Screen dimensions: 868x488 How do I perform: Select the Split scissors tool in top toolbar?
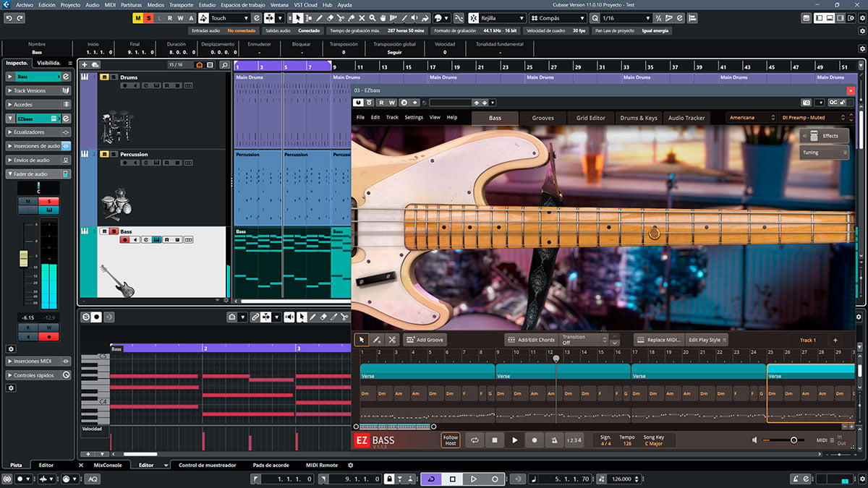click(341, 18)
